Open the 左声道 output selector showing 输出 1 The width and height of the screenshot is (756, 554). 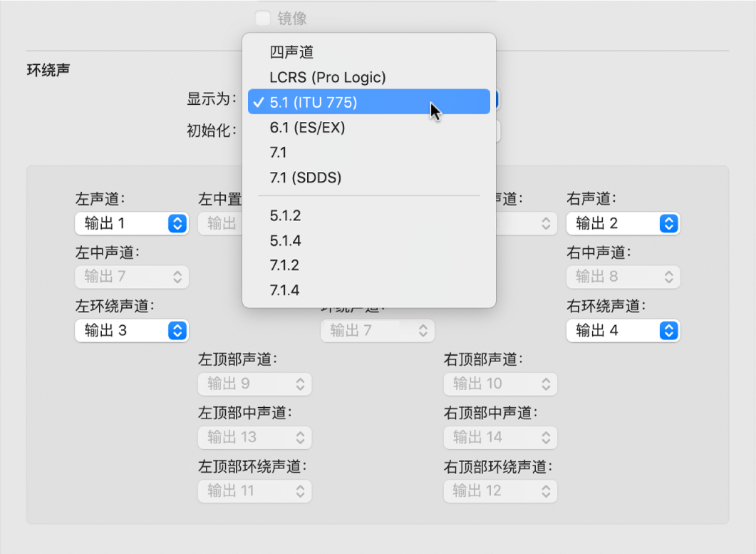(131, 223)
